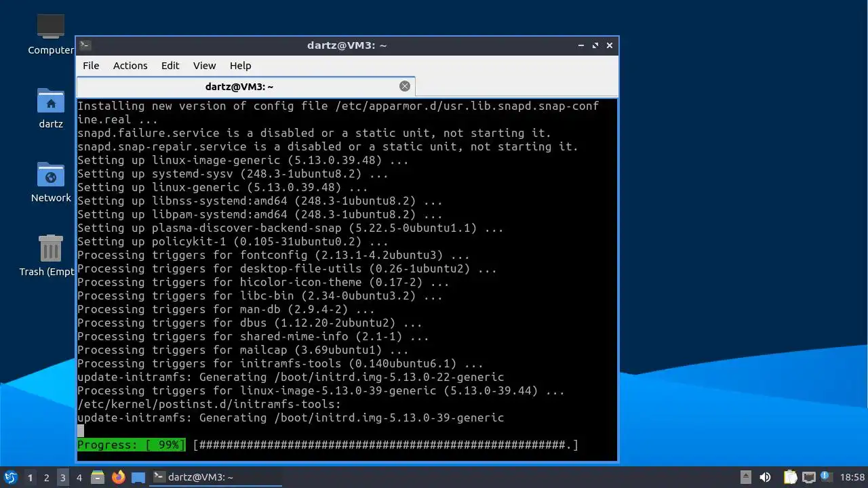Open the Trash desktop icon
Screen dimensions: 868x488
pyautogui.click(x=51, y=249)
